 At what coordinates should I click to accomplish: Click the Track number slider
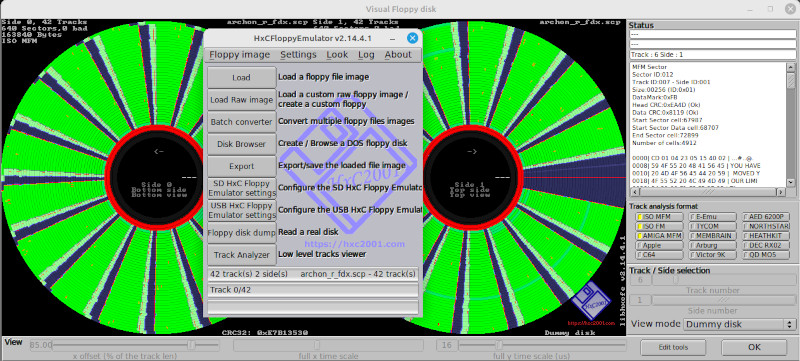click(x=724, y=280)
